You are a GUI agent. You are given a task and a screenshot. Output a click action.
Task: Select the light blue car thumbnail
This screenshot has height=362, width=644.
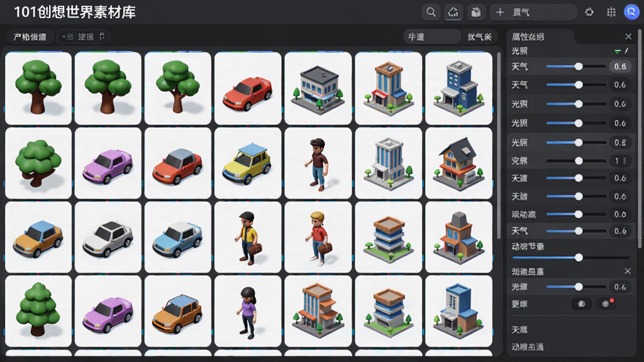[178, 237]
